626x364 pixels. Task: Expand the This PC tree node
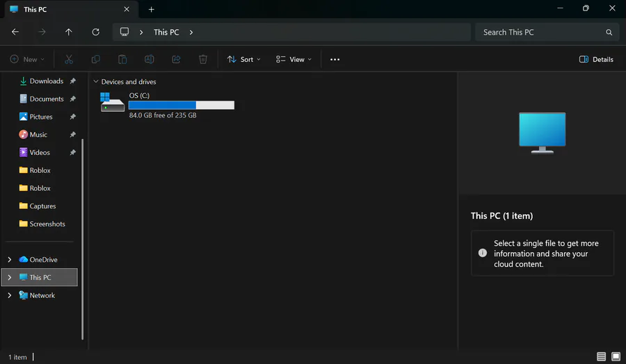pos(10,277)
